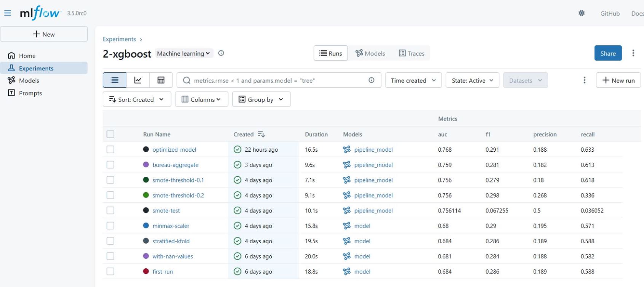Click the model icon for minmax-scaler row
The height and width of the screenshot is (287, 644).
[347, 226]
